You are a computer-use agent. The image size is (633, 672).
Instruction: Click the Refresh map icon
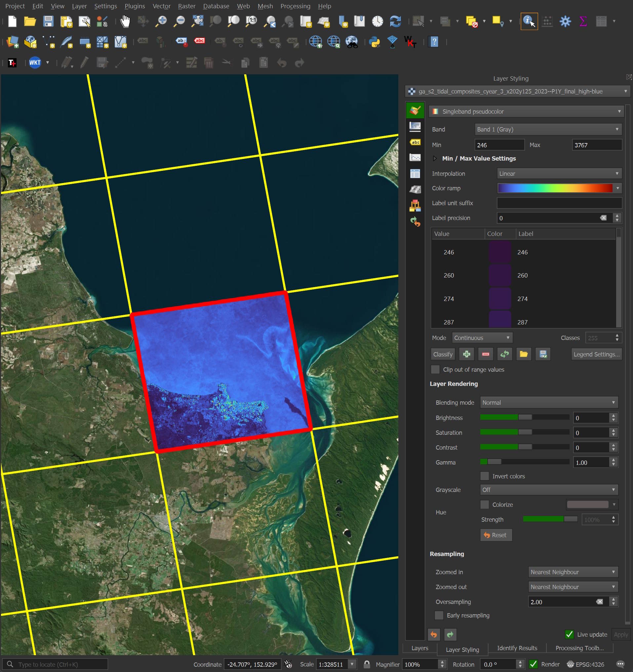pyautogui.click(x=395, y=21)
